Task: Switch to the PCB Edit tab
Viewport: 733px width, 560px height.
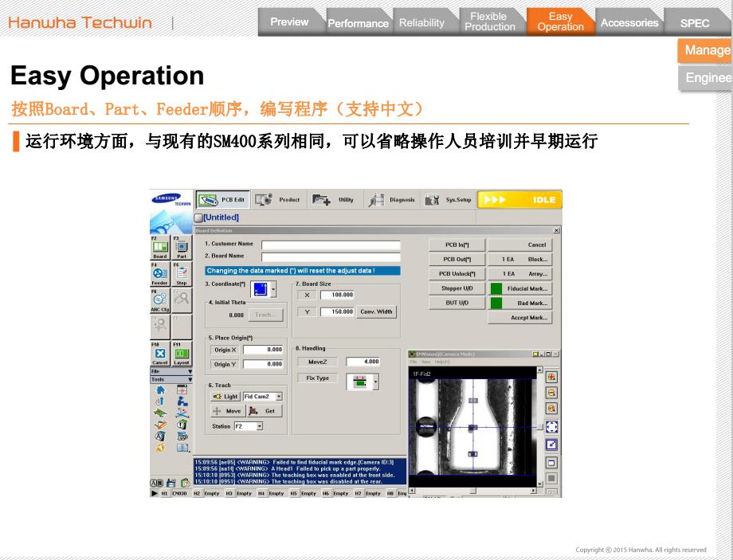Action: (221, 200)
